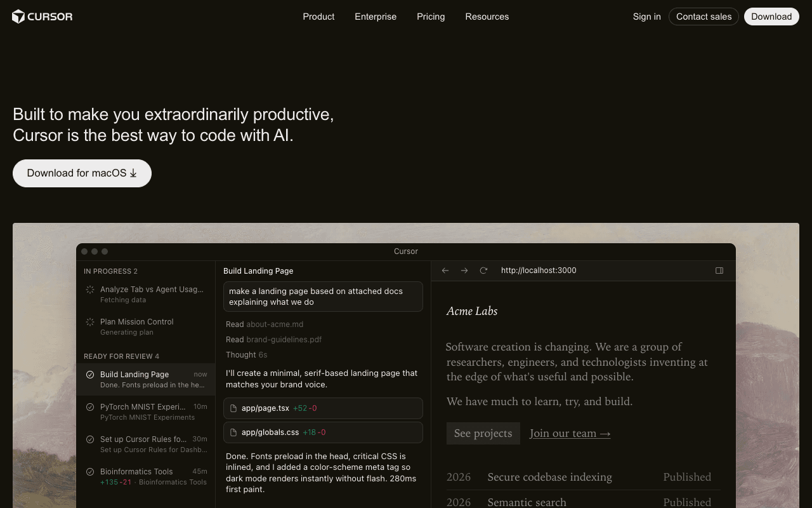Click the Join our team link

click(570, 433)
